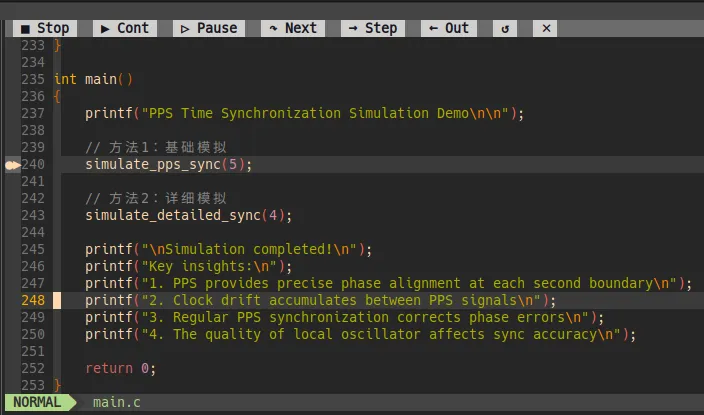Step into the function with Step
This screenshot has width=704, height=415.
(373, 28)
